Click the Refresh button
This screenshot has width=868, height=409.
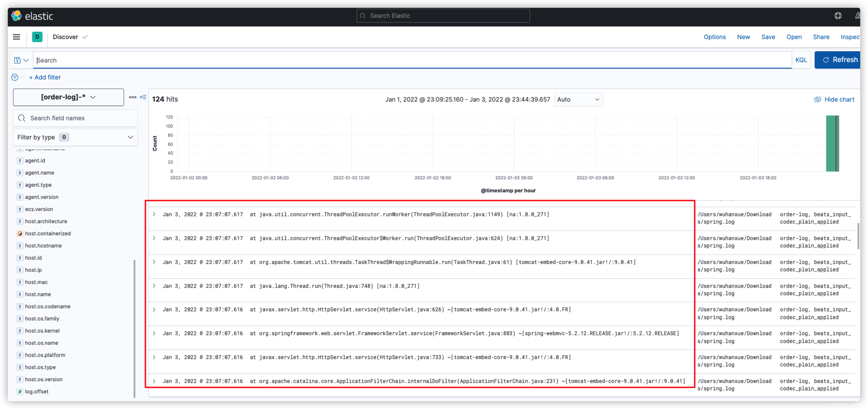pyautogui.click(x=839, y=60)
